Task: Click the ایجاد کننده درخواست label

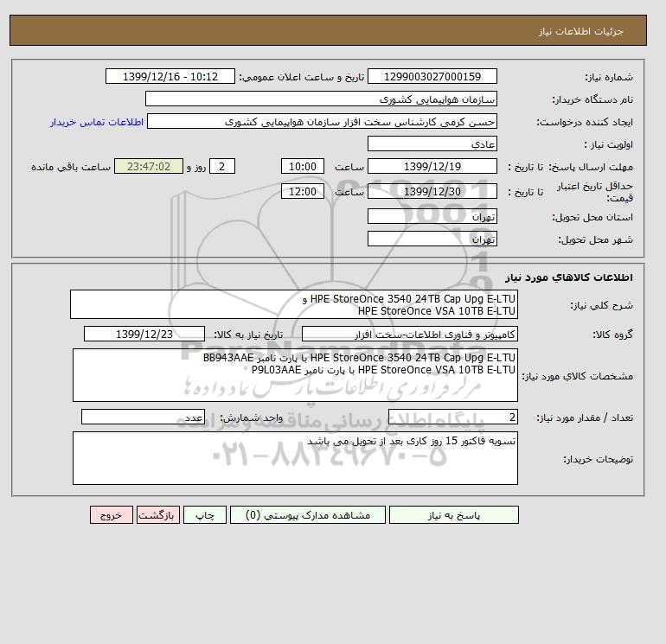Action: click(x=585, y=122)
